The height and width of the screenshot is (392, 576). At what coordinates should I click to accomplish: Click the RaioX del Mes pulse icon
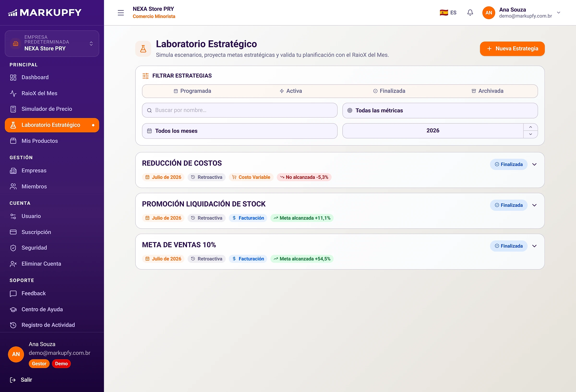coord(13,93)
